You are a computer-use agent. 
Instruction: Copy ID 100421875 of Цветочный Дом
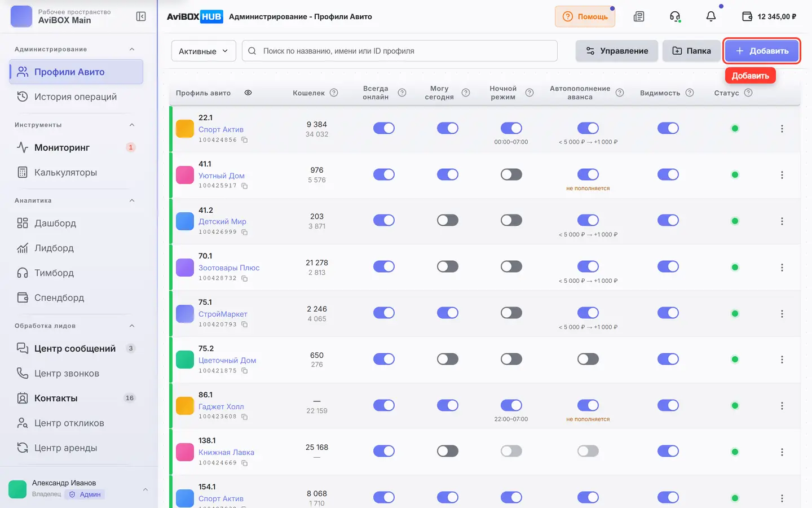click(x=245, y=371)
